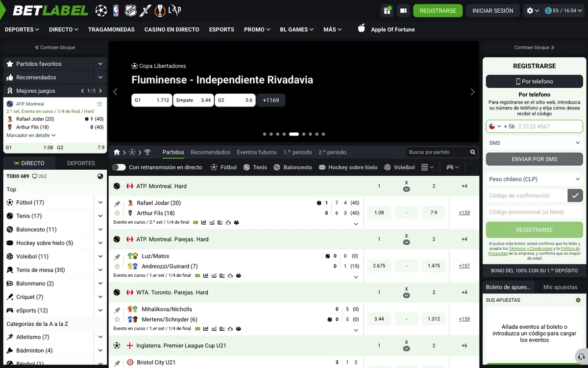Select odds 2.675 for Luz/Matos
This screenshot has height=368, width=588.
[379, 265]
